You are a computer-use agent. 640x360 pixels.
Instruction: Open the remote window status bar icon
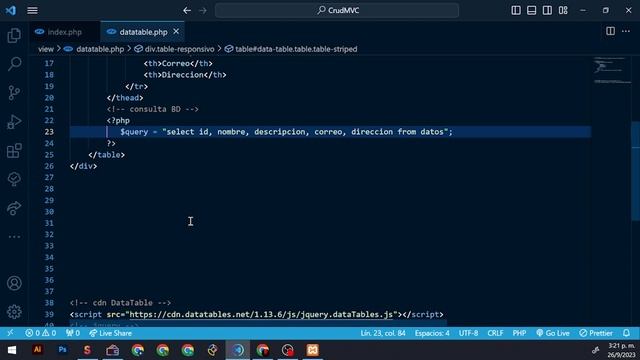click(10, 333)
